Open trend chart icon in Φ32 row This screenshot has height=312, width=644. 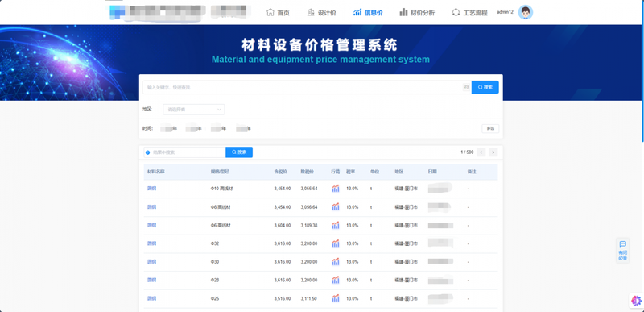336,243
